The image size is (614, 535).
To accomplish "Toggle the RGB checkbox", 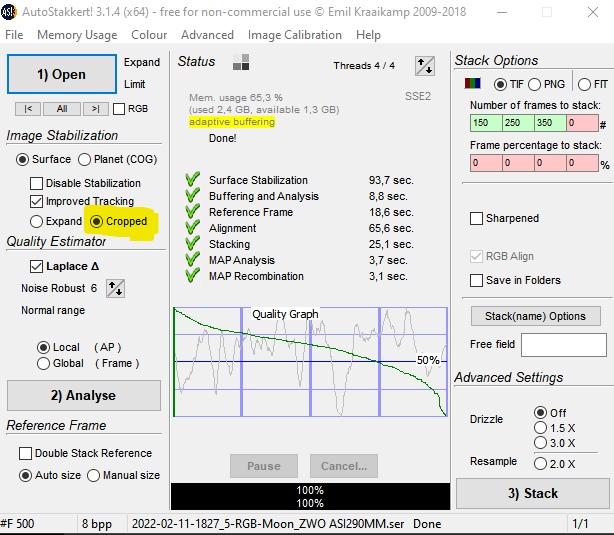I will (119, 109).
